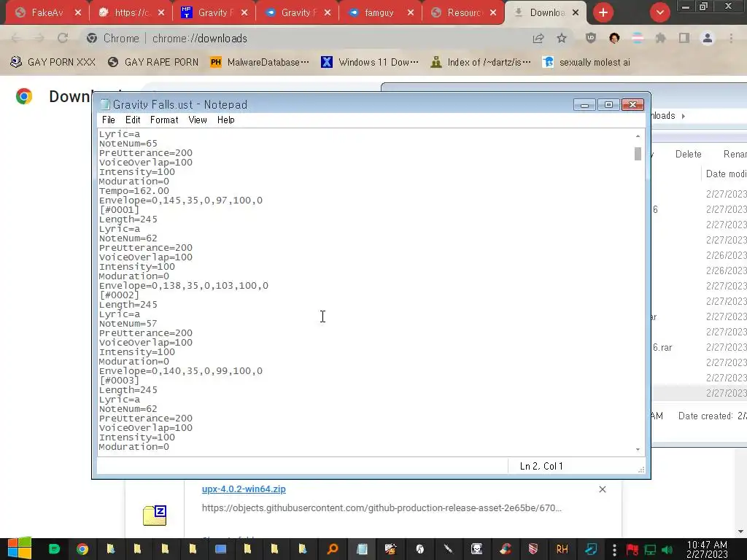747x560 pixels.
Task: Remove the upx-4.0.2-win64.zip entry from list
Action: 602,489
